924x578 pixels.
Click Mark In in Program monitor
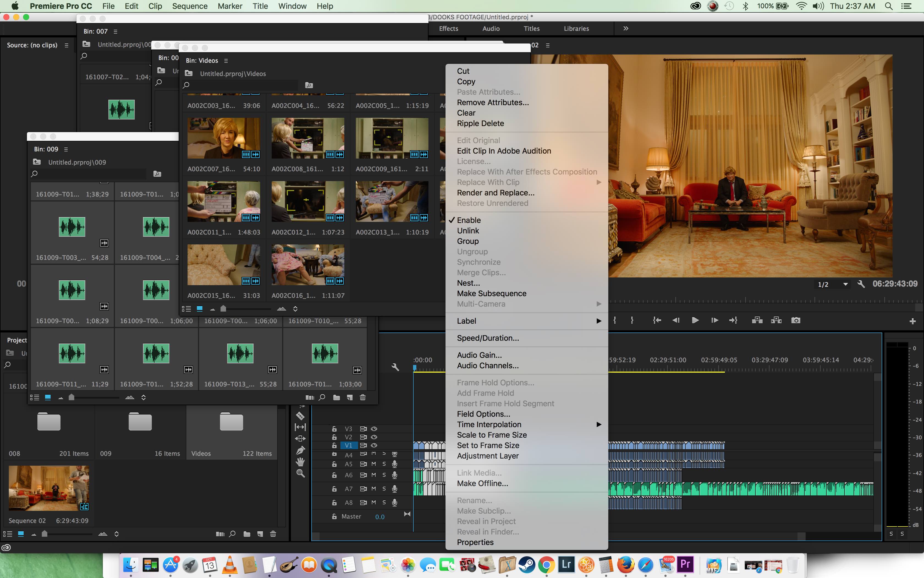coord(615,320)
